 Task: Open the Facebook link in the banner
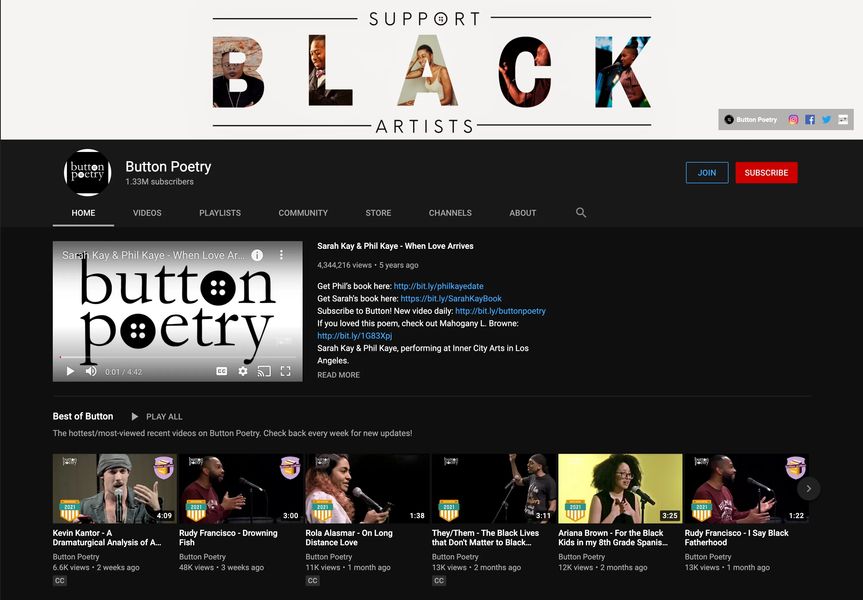[x=810, y=119]
